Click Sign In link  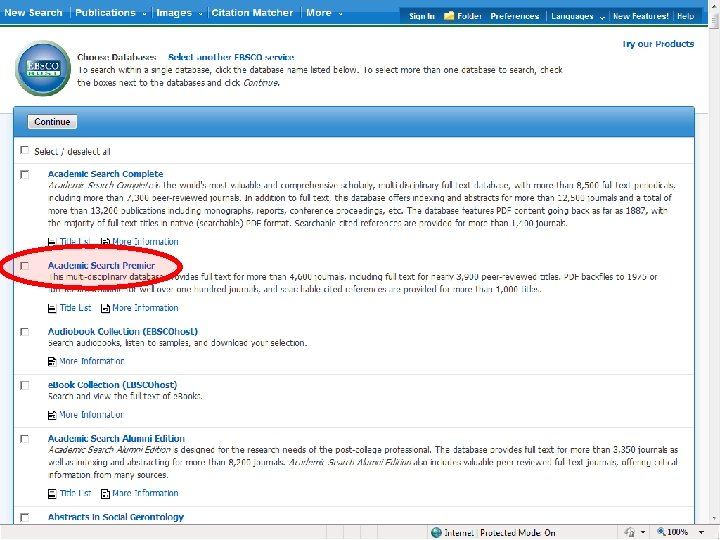click(422, 16)
